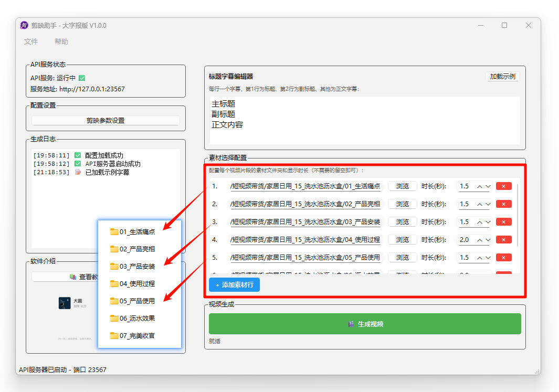
Task: Click the row 3 material folder path field
Action: click(305, 222)
